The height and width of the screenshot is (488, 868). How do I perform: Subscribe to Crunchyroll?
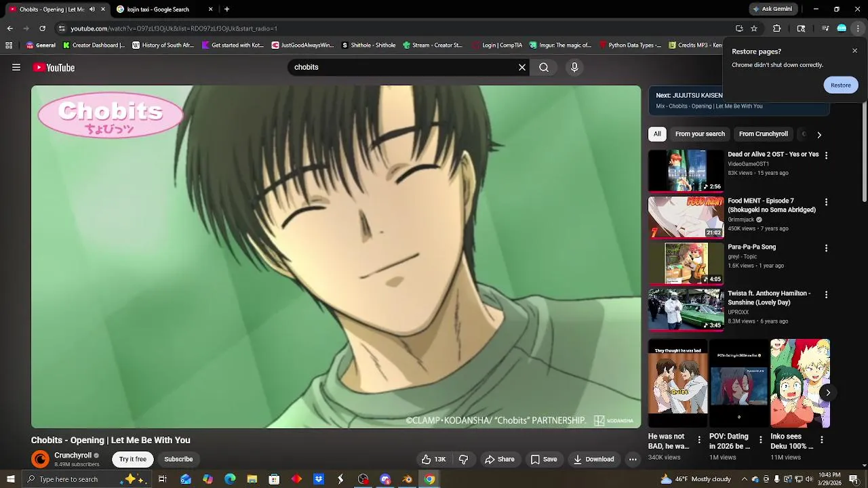[178, 459]
